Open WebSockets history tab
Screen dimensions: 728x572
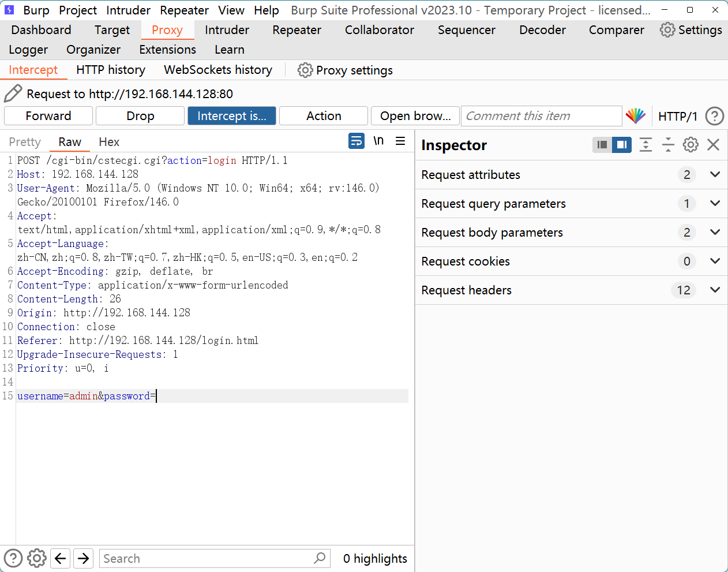pos(218,70)
